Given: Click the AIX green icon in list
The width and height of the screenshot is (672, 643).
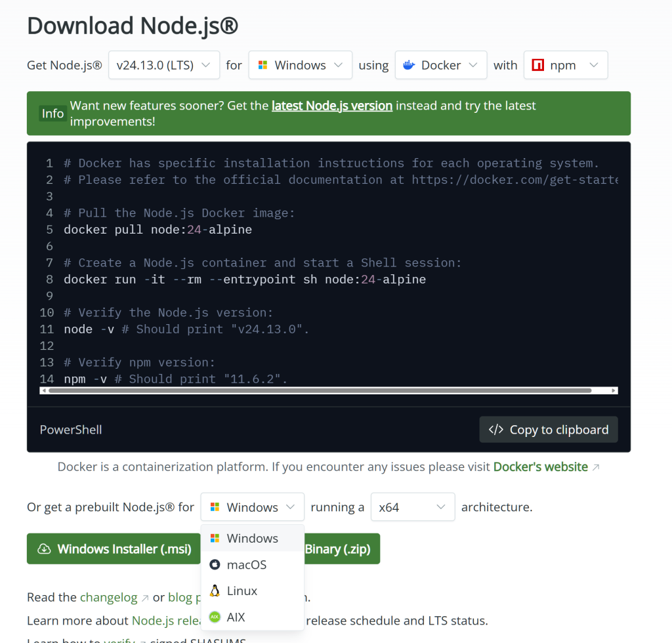Looking at the screenshot, I should click(x=215, y=617).
